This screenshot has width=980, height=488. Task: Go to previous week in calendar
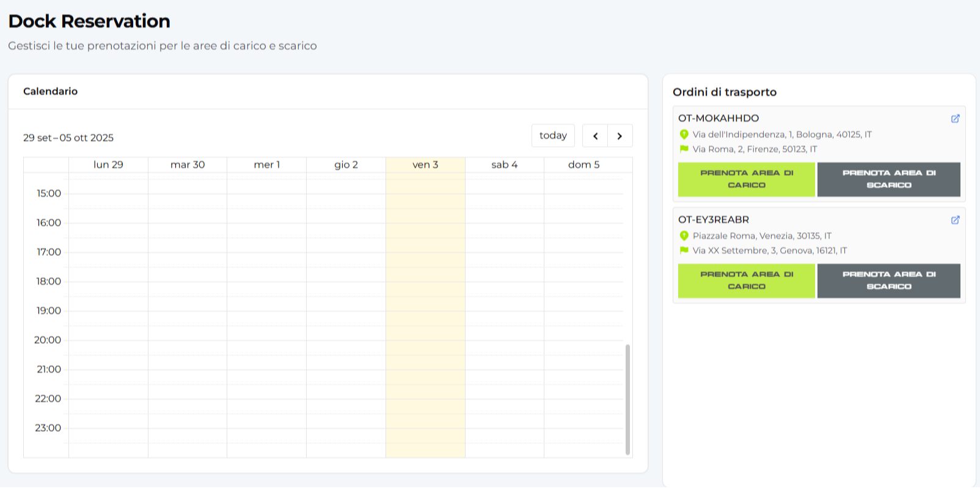click(x=595, y=136)
